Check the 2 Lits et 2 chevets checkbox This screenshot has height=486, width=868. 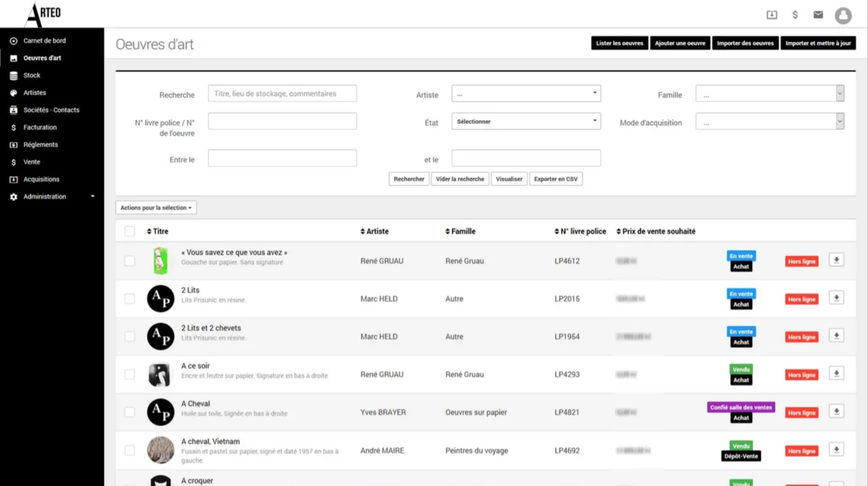(129, 336)
